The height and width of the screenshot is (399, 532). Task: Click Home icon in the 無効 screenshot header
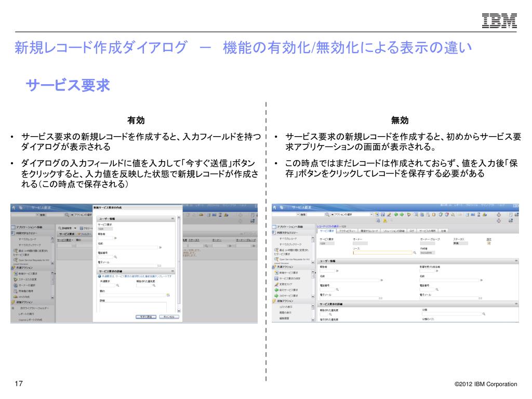click(x=274, y=207)
